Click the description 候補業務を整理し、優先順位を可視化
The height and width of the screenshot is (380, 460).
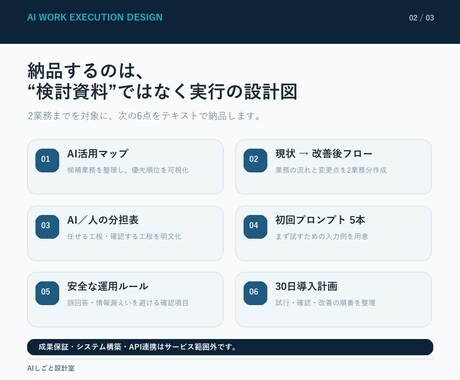pos(128,170)
